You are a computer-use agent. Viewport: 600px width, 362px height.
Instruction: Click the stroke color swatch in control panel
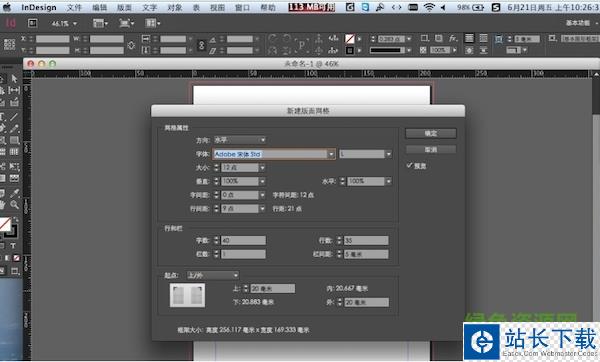point(350,50)
